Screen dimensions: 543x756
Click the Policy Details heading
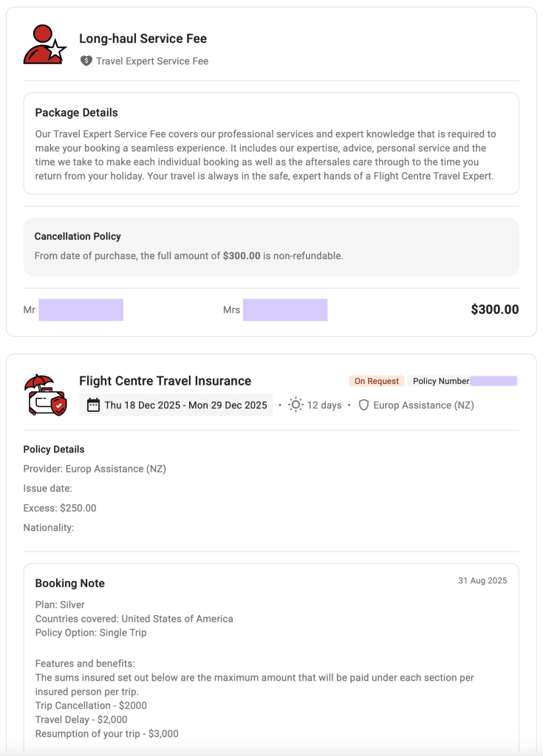tap(54, 449)
